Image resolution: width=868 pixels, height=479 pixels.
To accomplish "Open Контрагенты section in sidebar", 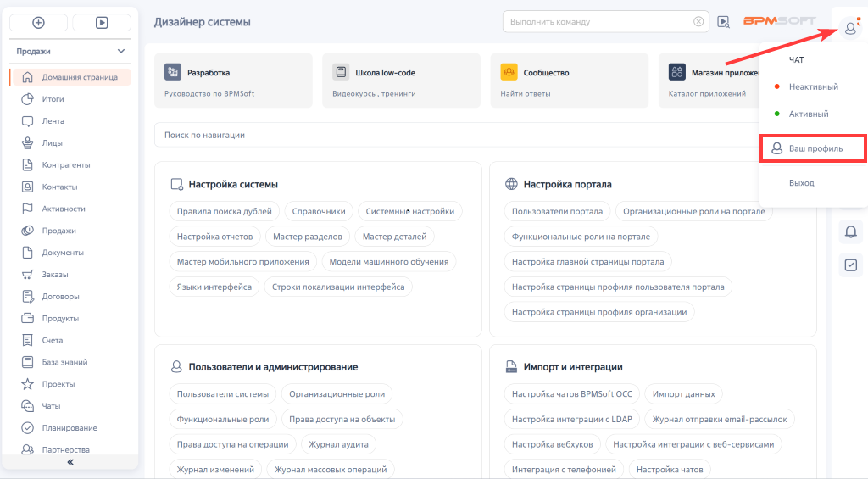I will (65, 164).
